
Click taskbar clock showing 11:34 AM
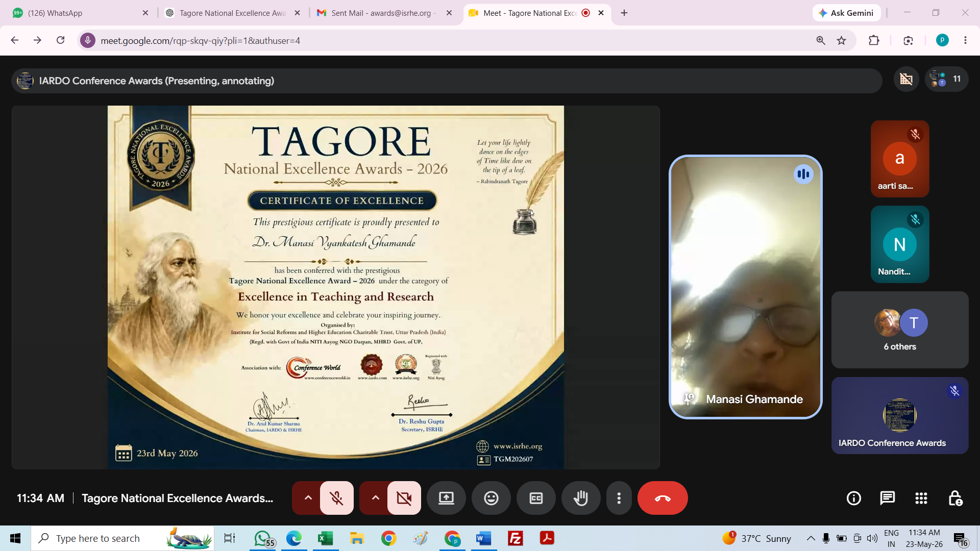point(924,538)
